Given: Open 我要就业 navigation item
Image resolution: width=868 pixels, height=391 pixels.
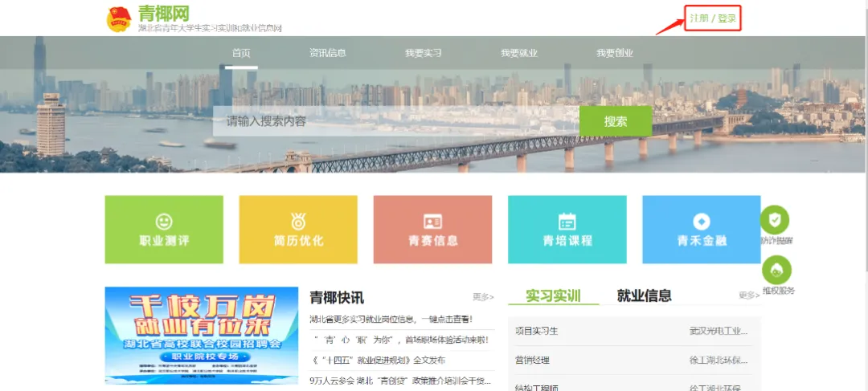Looking at the screenshot, I should click(519, 53).
